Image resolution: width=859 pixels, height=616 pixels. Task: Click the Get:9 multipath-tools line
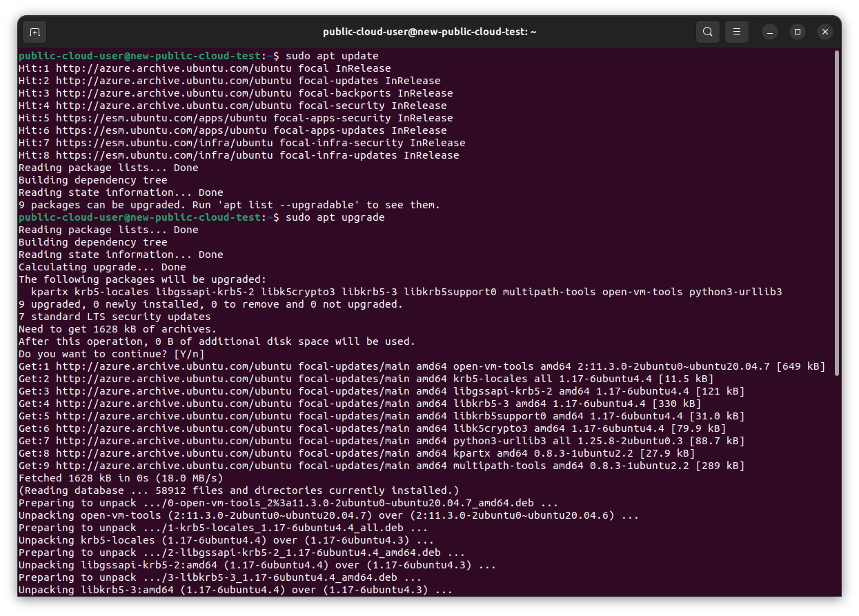[x=382, y=466]
